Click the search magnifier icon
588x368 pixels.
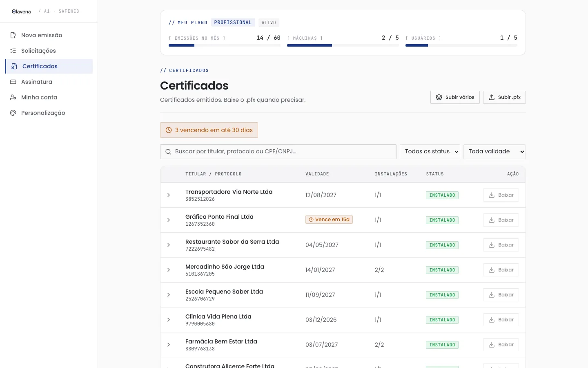168,152
